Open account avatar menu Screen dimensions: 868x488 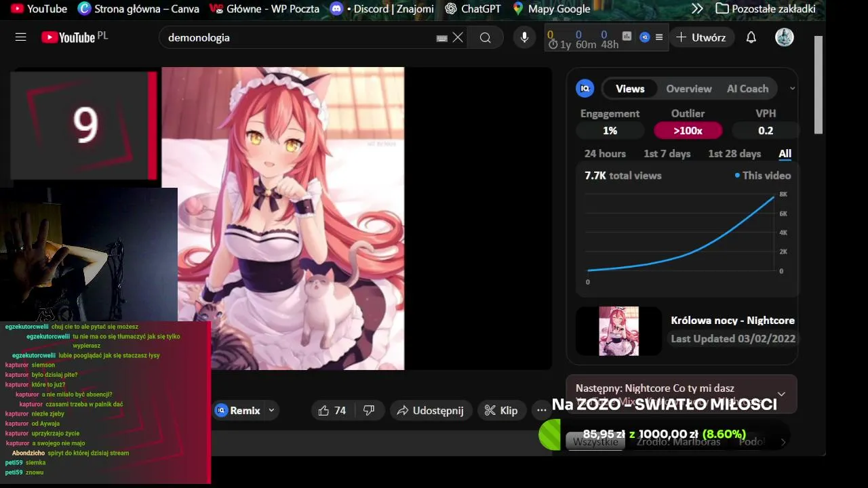click(785, 37)
